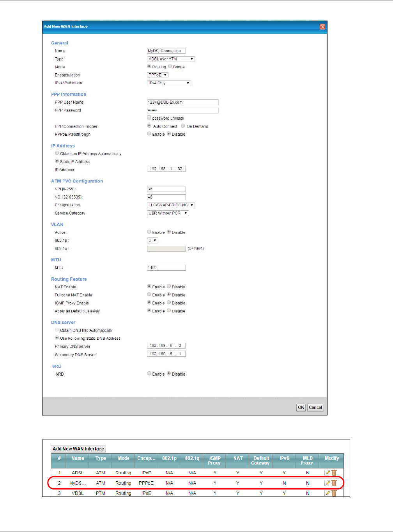Delete the ADSL row interface
Viewport: 393px width, 532px height.
coord(334,472)
